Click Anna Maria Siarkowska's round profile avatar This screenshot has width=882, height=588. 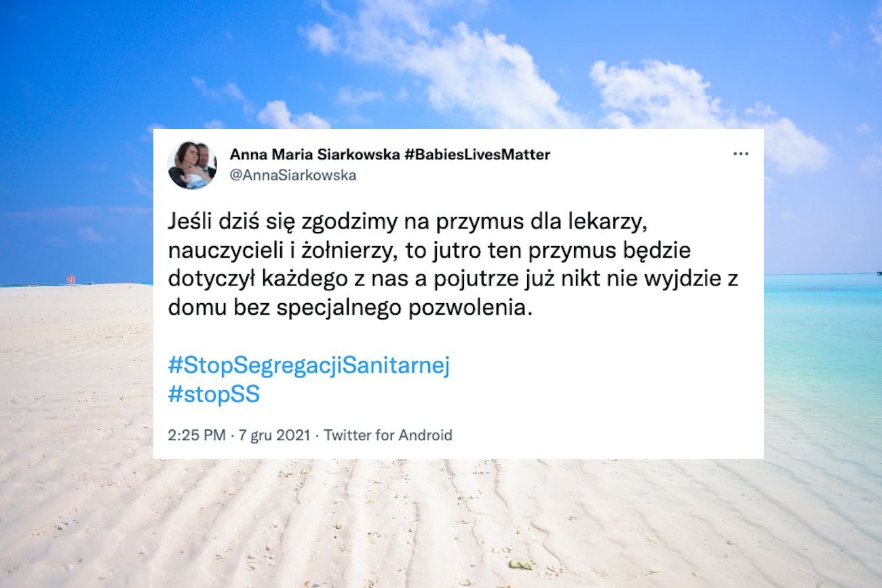click(x=192, y=165)
